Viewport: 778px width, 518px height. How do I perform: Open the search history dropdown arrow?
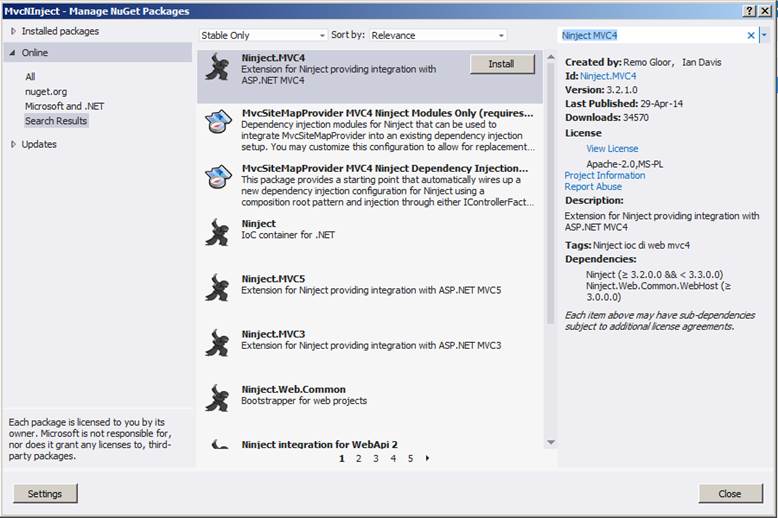click(x=764, y=35)
